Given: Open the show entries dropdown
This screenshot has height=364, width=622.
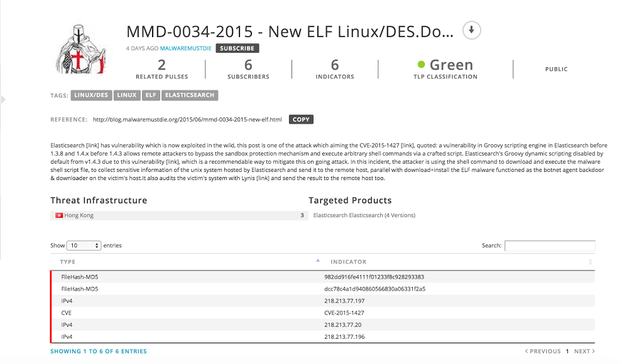Looking at the screenshot, I should pyautogui.click(x=84, y=245).
